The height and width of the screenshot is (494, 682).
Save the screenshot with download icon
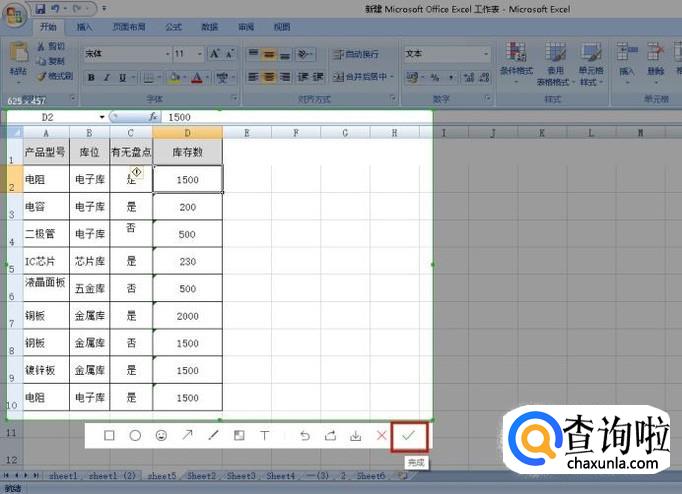[x=355, y=436]
